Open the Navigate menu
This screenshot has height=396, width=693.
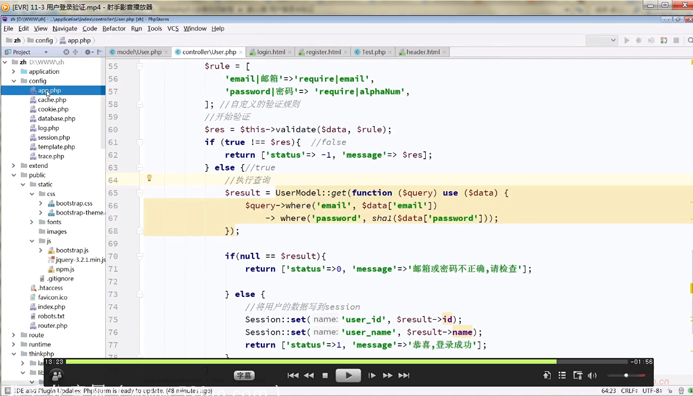tap(65, 28)
